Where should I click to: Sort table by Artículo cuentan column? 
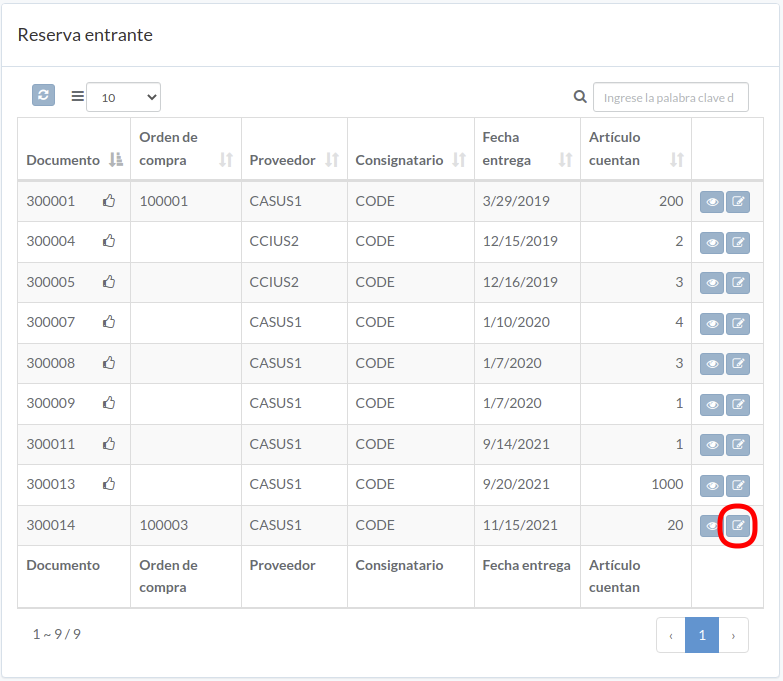click(636, 149)
